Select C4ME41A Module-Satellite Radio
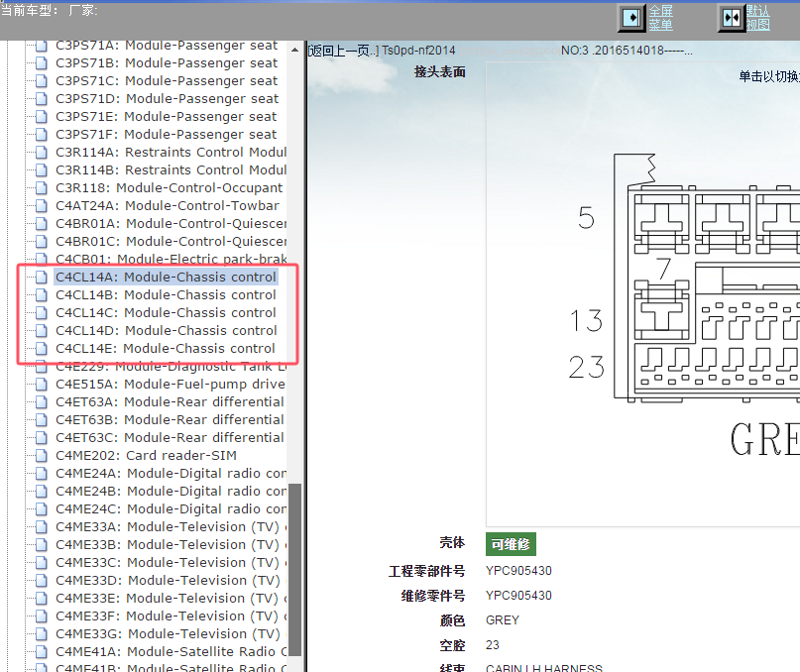The image size is (800, 672). pos(171,652)
